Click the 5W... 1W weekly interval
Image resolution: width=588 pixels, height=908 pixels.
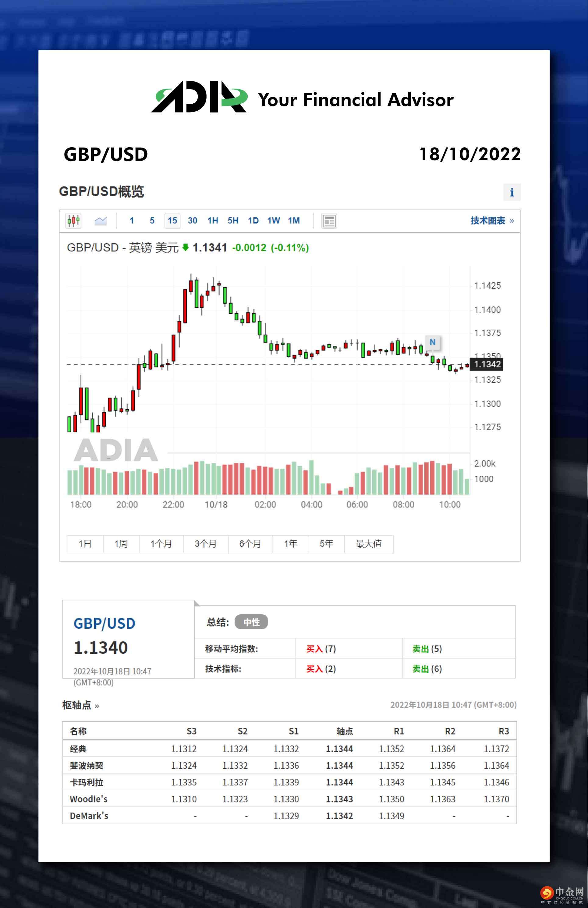[x=273, y=220]
